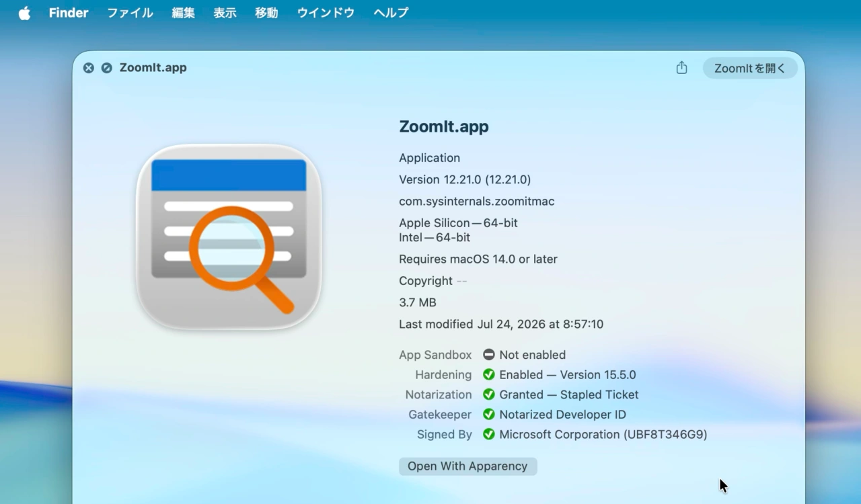The height and width of the screenshot is (504, 861).
Task: Click Open With Apparency button
Action: (467, 466)
